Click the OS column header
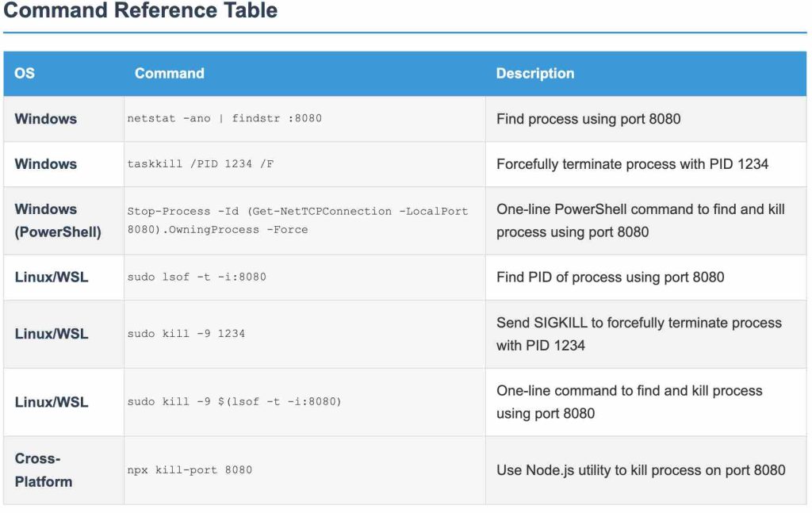 tap(25, 74)
